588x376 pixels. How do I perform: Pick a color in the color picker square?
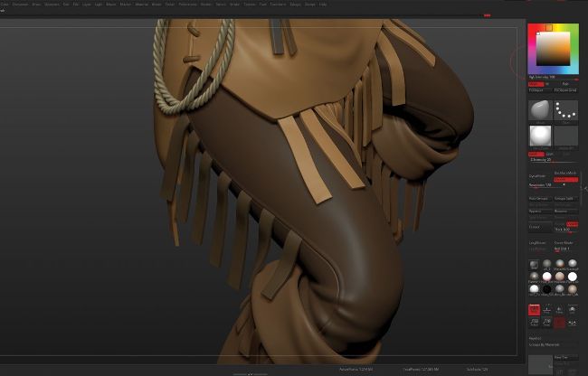coord(553,47)
